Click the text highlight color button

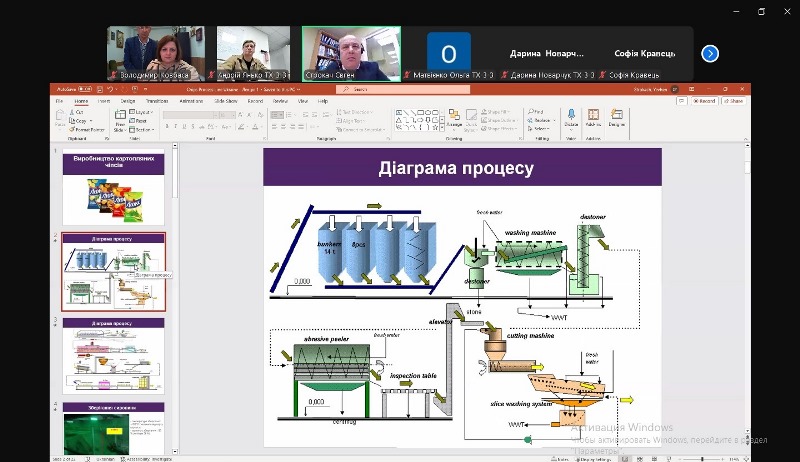[241, 126]
